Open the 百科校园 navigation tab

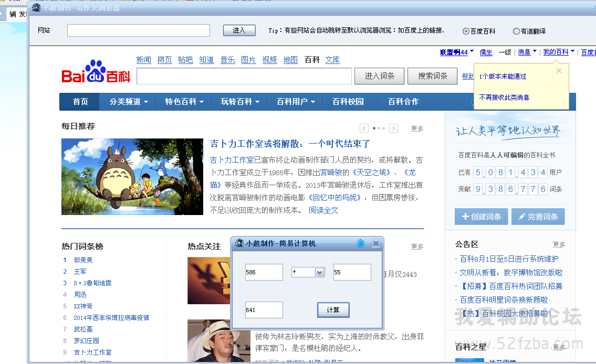348,102
